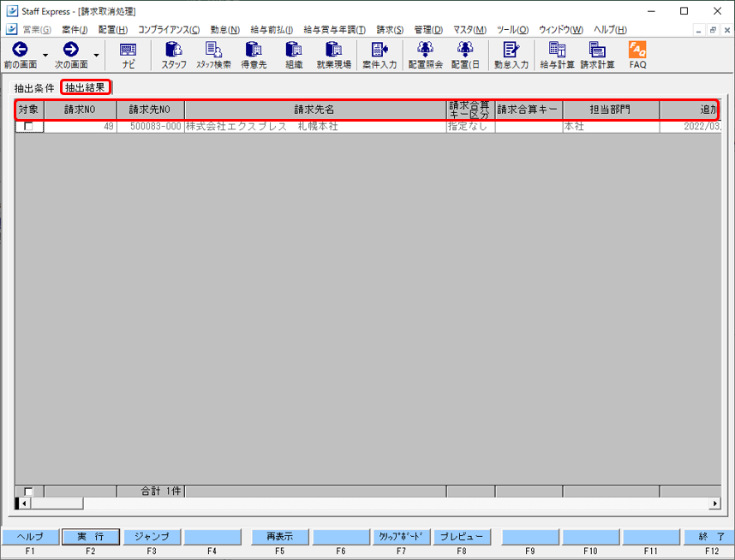Click the クリップボード F7 button

pyautogui.click(x=401, y=537)
